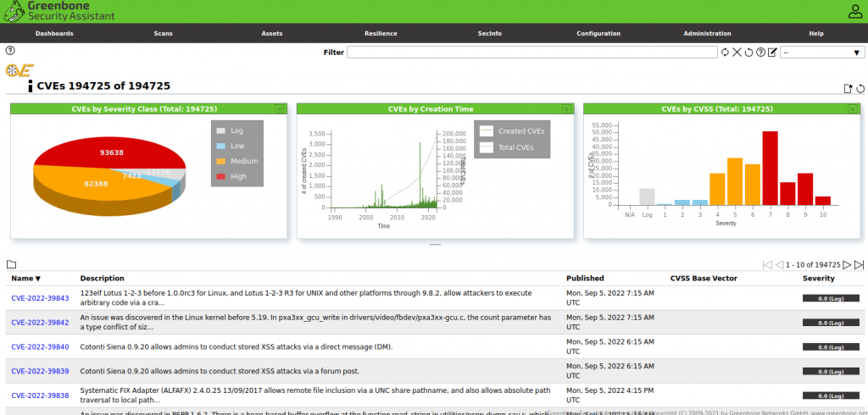Sort the table by the Name column

(25, 279)
